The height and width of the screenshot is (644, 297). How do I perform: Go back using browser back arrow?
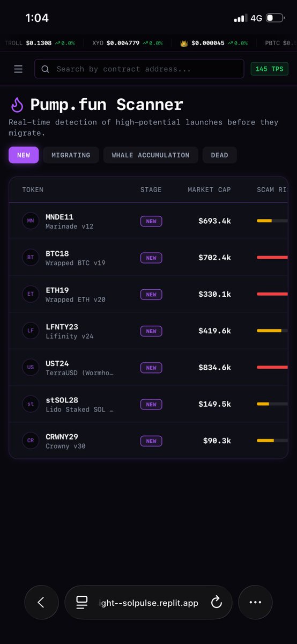click(x=41, y=603)
